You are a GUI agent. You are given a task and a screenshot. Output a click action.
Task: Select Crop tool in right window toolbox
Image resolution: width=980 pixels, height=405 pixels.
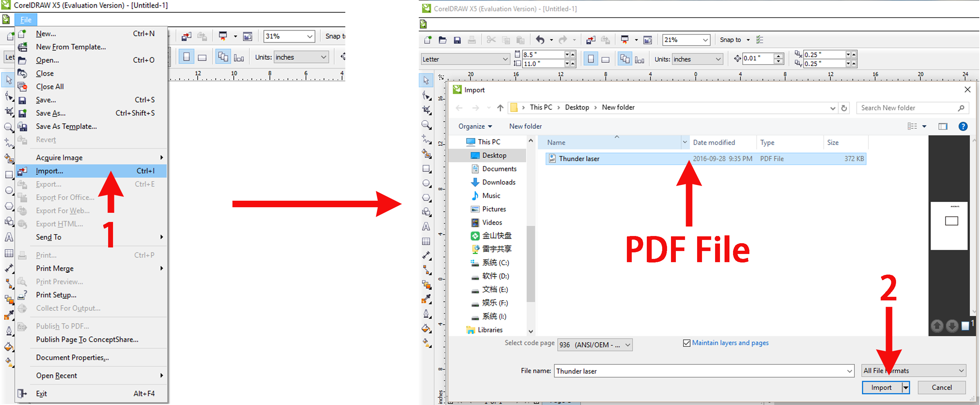coord(427,110)
